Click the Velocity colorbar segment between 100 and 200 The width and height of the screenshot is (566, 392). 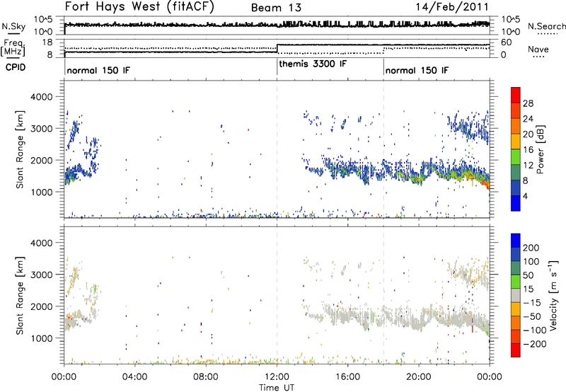point(516,255)
